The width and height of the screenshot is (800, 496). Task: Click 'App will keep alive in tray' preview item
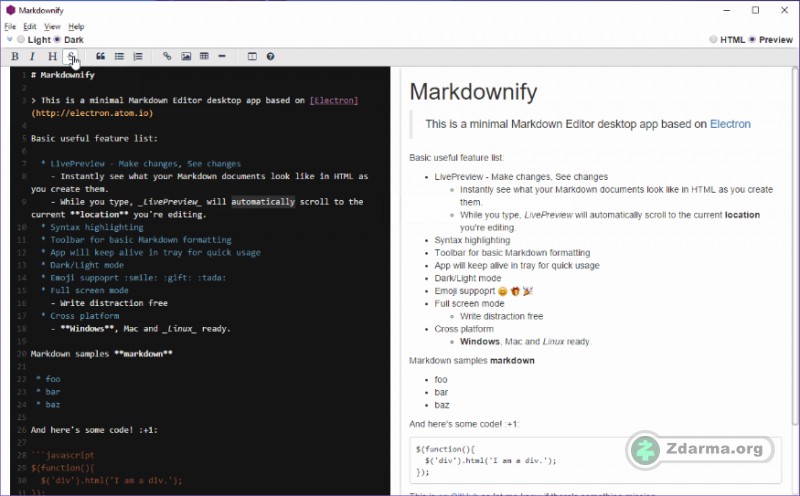tap(517, 265)
